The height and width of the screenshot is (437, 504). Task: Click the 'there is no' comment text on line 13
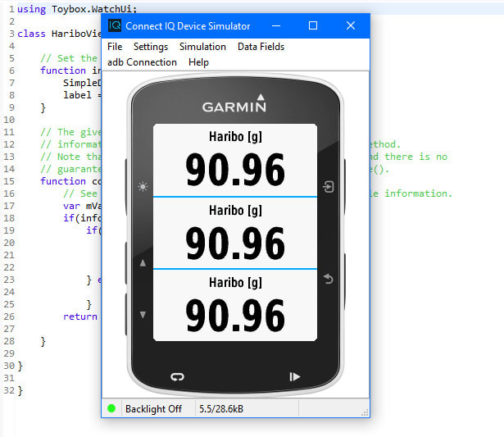coord(415,157)
